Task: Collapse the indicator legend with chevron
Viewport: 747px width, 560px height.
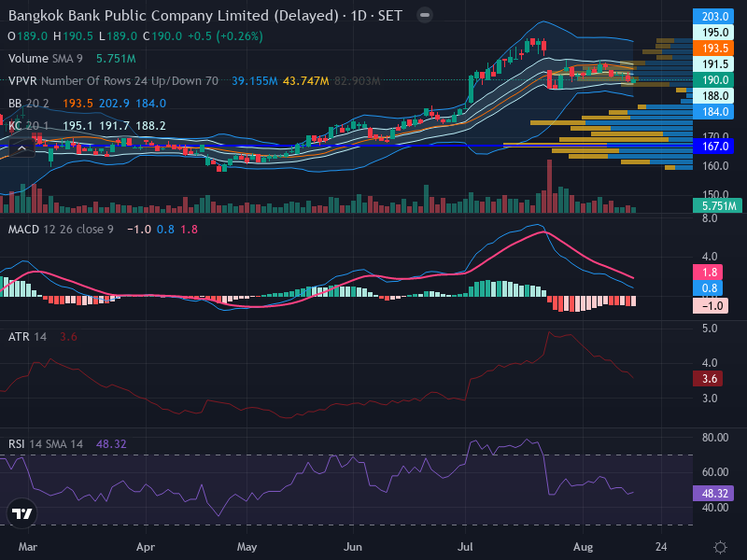Action: click(x=21, y=148)
